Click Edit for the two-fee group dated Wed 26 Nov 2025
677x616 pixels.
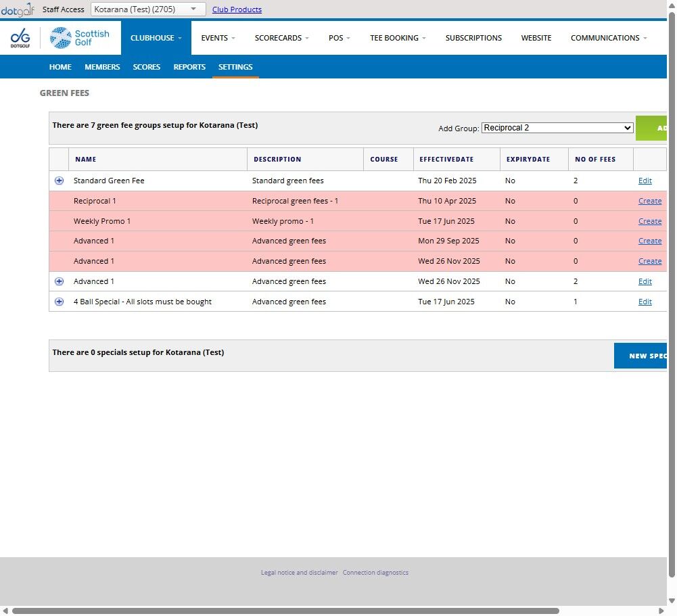click(x=645, y=281)
